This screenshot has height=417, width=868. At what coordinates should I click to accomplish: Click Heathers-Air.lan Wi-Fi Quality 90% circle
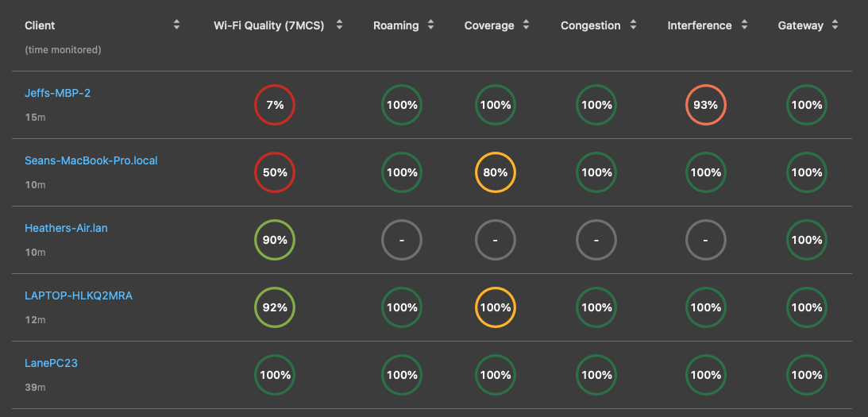(x=275, y=240)
